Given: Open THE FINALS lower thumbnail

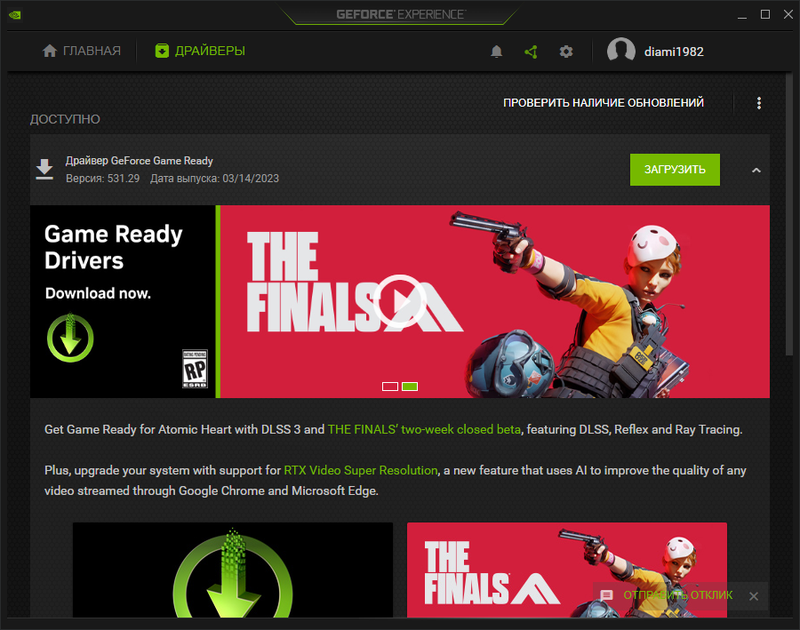Looking at the screenshot, I should [x=567, y=570].
